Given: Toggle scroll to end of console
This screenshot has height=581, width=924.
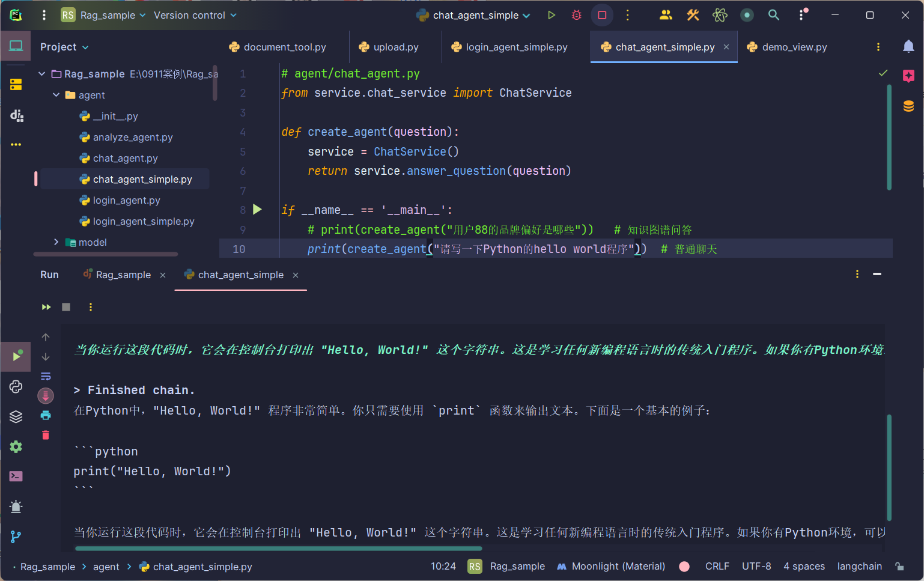Looking at the screenshot, I should coord(46,395).
